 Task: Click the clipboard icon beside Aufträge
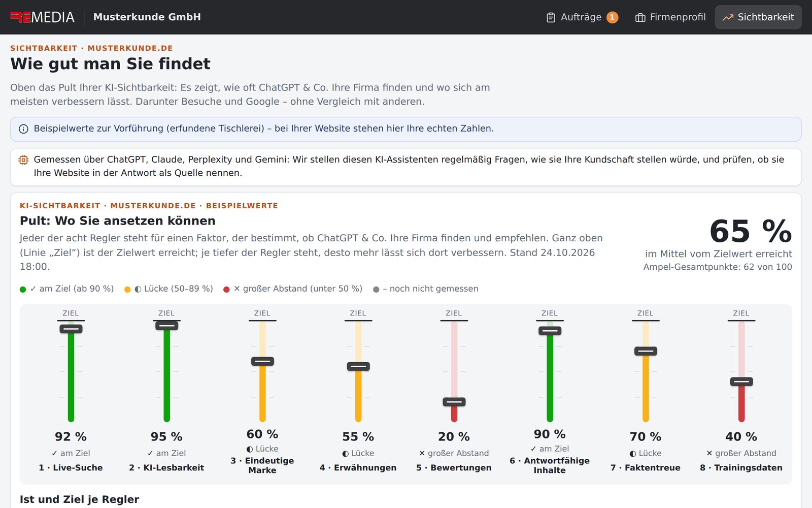551,17
